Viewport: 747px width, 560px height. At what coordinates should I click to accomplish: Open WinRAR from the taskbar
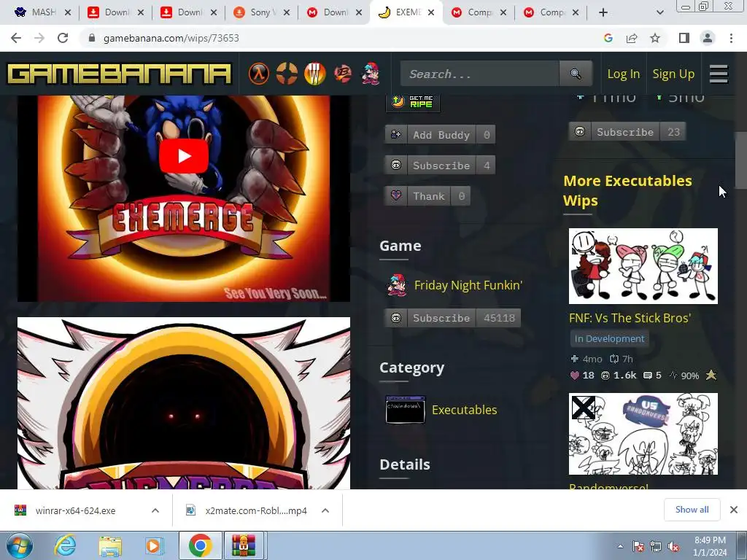click(244, 545)
